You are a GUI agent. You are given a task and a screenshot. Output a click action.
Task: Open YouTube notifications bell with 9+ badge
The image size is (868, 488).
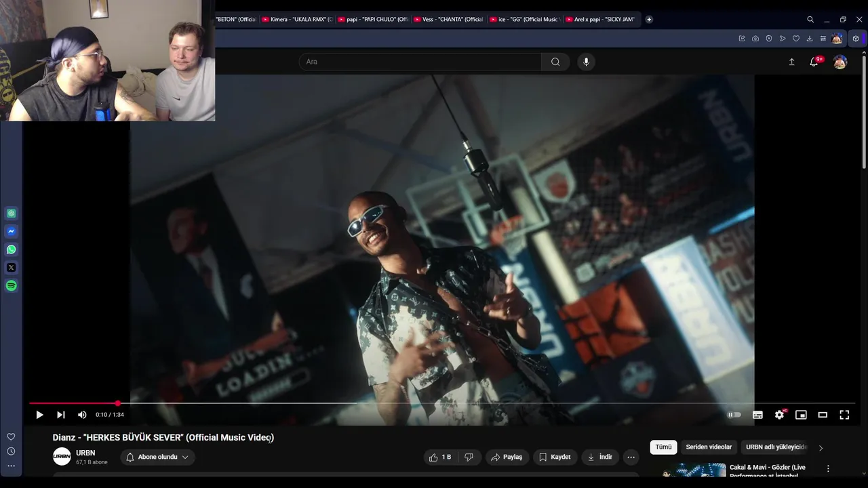coord(814,62)
